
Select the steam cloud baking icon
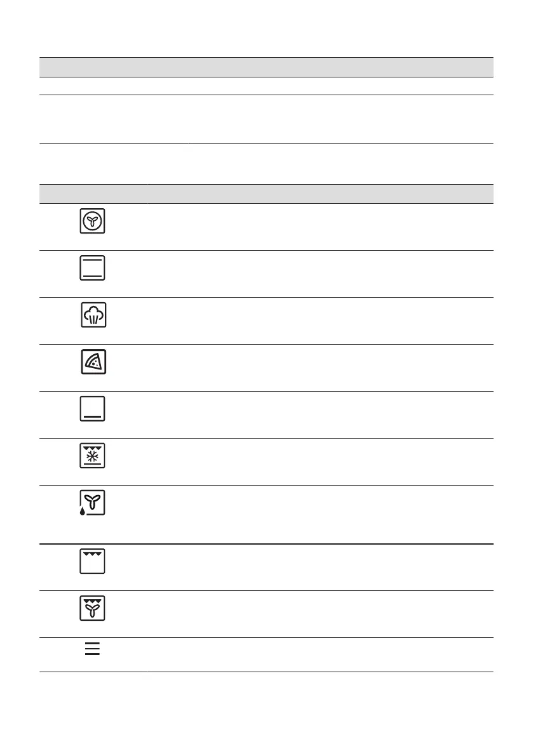93,315
